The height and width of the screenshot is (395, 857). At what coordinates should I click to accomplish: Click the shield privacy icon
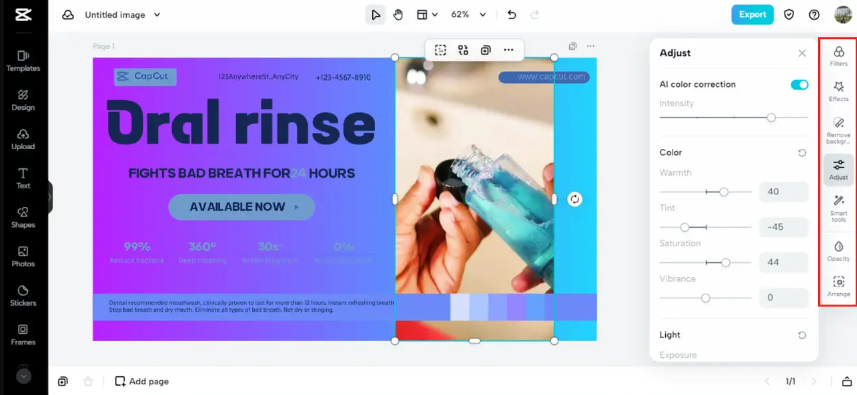[789, 15]
